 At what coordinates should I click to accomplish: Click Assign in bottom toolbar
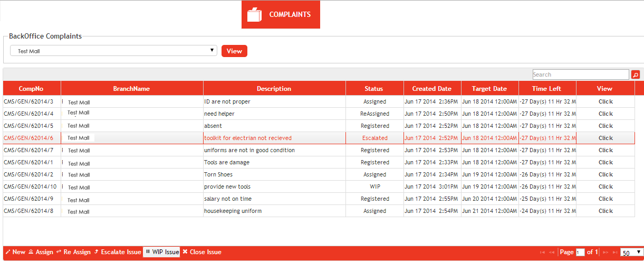click(41, 252)
